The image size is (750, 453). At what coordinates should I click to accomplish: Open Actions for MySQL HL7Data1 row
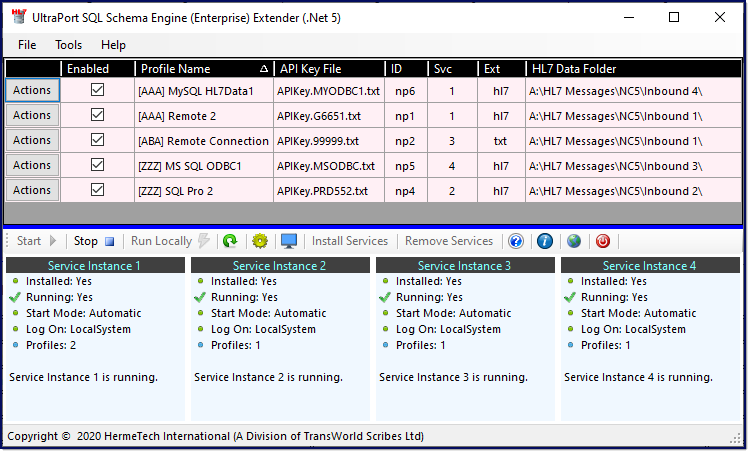click(x=32, y=90)
